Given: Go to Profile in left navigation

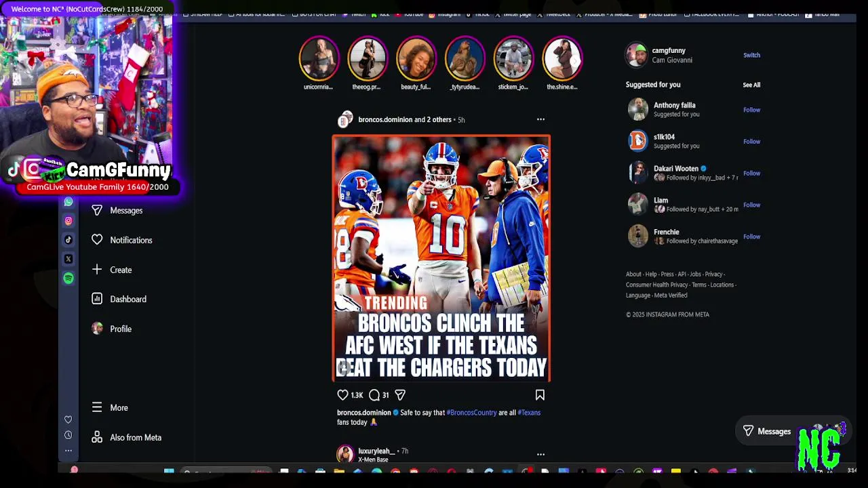Looking at the screenshot, I should (112, 329).
